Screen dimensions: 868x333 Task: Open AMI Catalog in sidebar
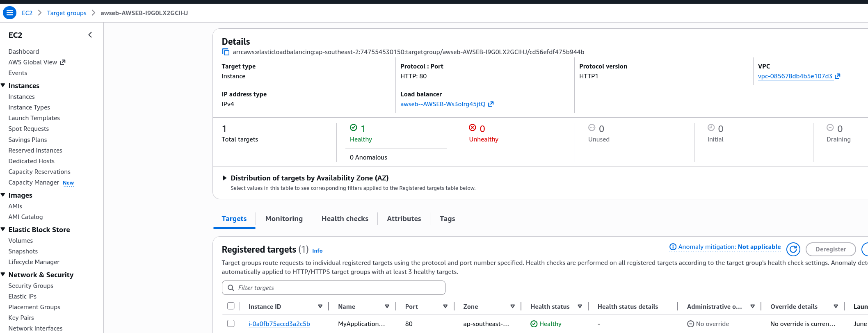(25, 217)
